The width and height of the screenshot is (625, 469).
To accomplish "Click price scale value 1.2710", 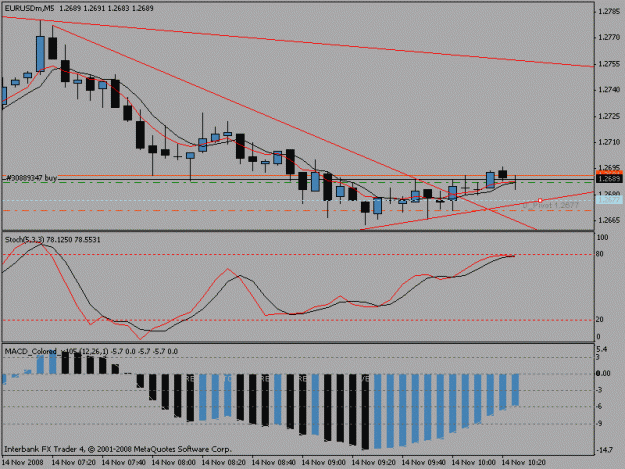I will [x=609, y=142].
